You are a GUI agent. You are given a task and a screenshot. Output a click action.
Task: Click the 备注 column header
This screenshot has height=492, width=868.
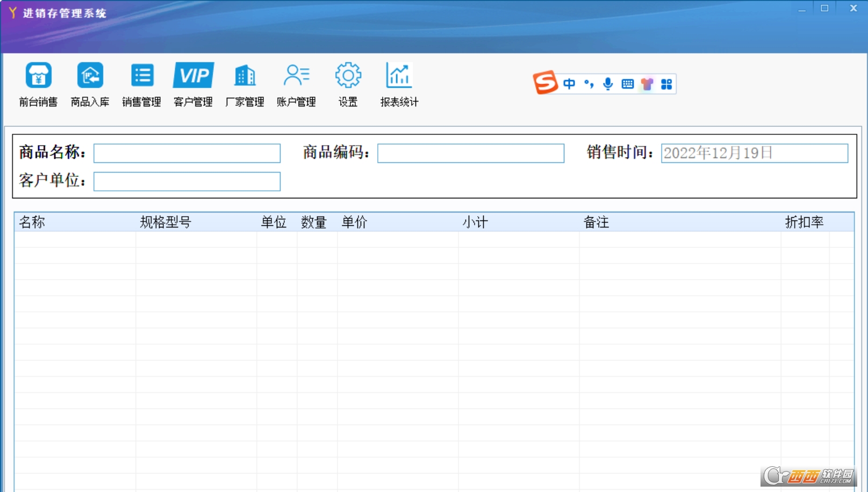coord(680,222)
